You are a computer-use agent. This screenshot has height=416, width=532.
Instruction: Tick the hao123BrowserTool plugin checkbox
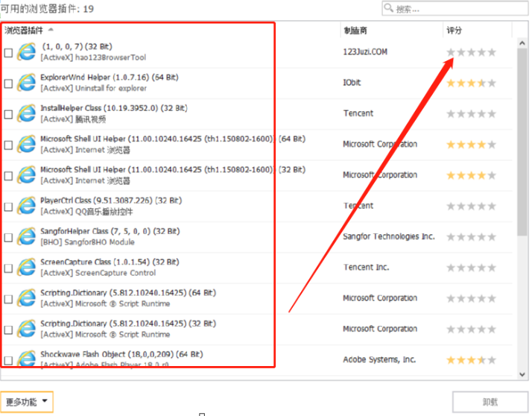click(8, 53)
